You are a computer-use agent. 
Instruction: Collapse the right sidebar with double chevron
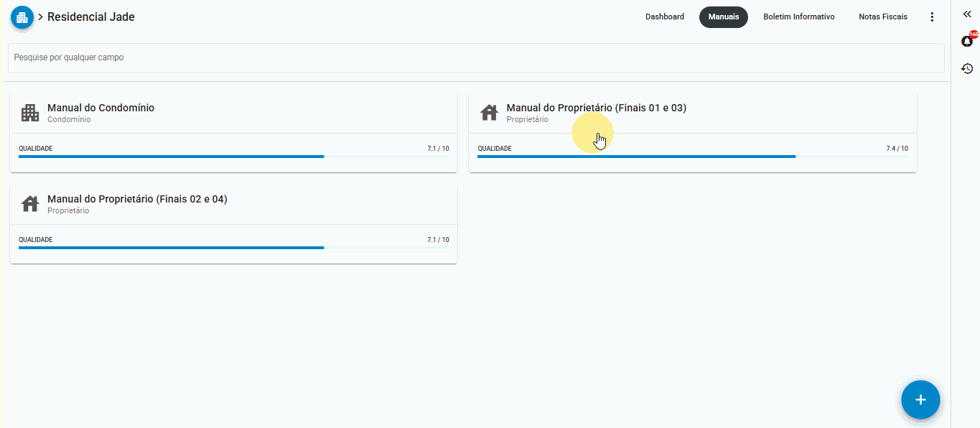click(x=967, y=14)
